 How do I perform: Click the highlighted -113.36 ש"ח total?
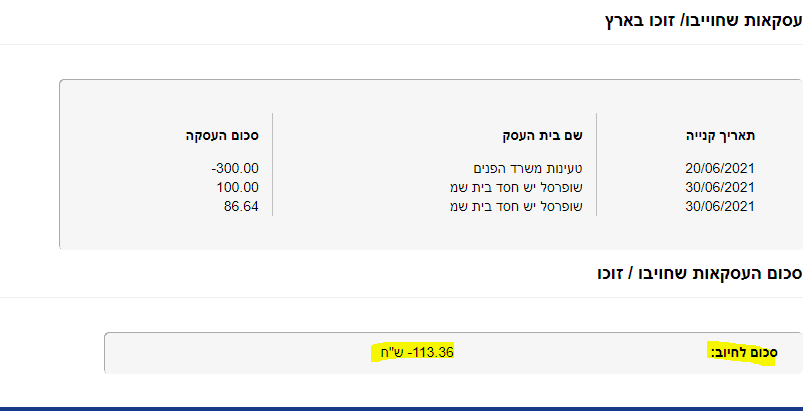(x=416, y=352)
